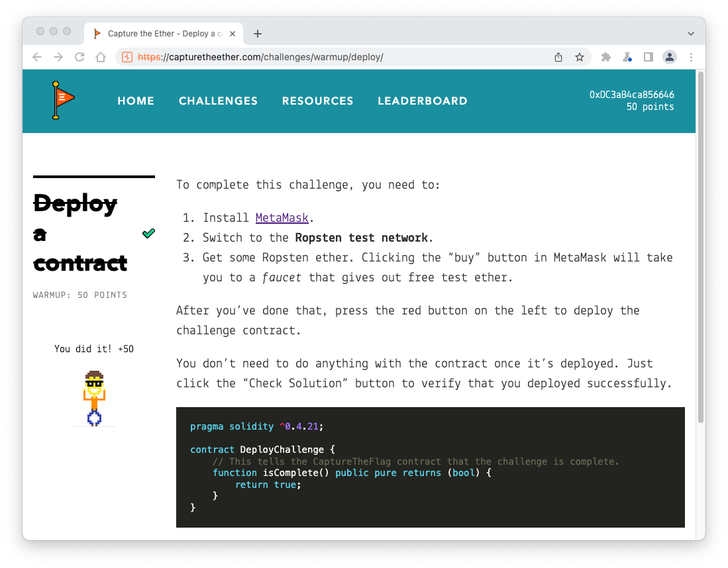
Task: Click the "pragma solidity ^0.4.21;" code line
Action: [x=257, y=426]
